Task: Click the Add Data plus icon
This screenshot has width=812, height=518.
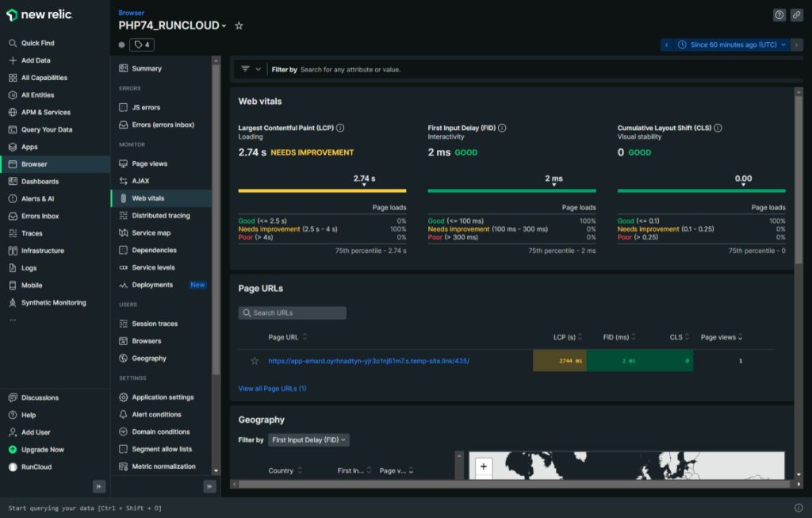Action: 13,60
